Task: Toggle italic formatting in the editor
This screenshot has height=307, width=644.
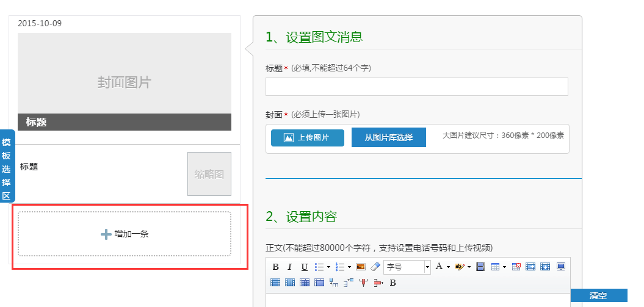Action: [x=289, y=267]
